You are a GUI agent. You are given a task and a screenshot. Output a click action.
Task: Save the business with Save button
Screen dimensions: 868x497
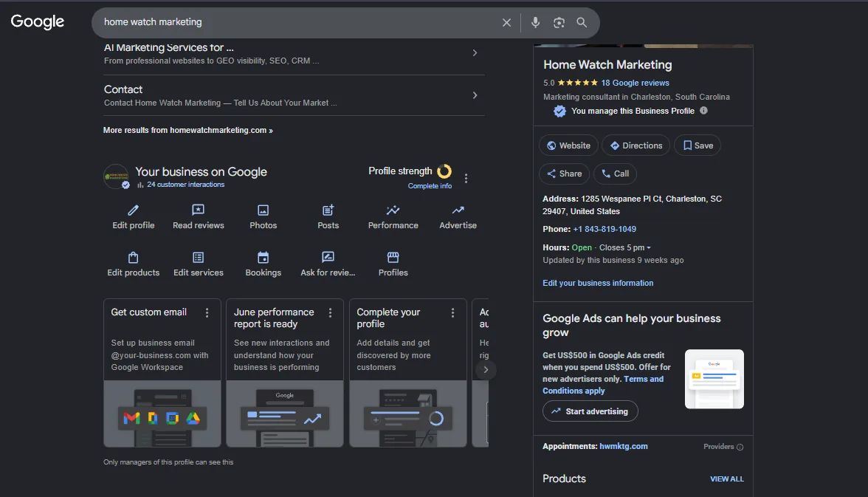click(x=697, y=145)
